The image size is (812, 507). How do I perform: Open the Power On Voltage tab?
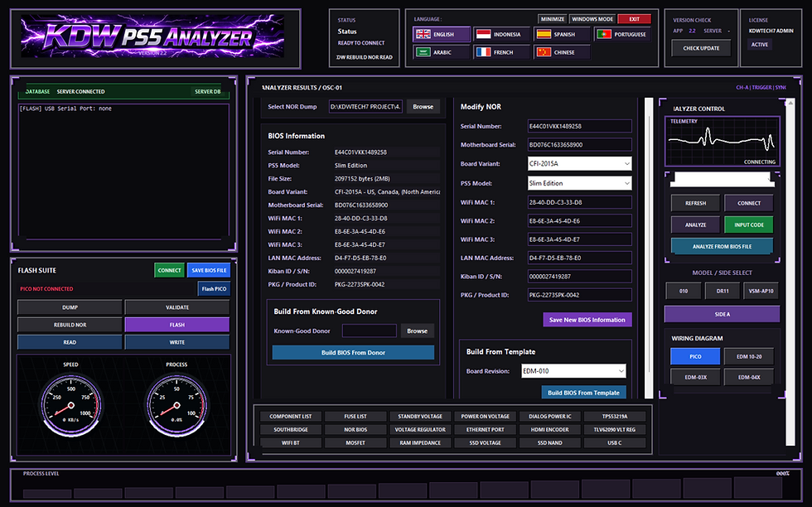[485, 417]
